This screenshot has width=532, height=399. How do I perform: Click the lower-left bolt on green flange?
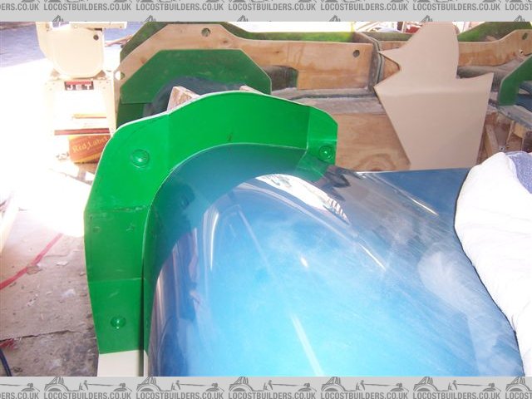point(118,321)
